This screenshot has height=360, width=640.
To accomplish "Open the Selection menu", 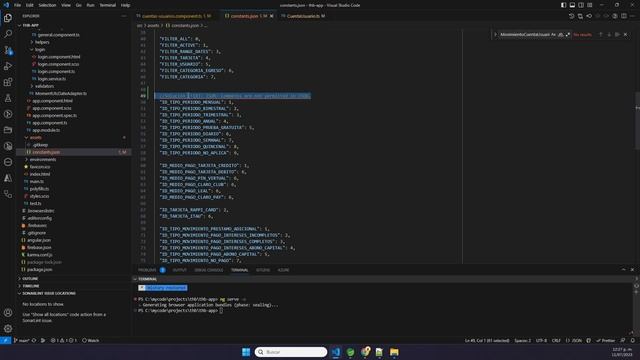I will pos(47,5).
